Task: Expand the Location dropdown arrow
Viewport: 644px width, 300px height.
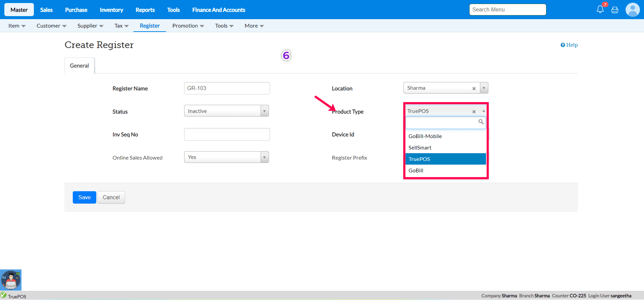Action: click(484, 88)
